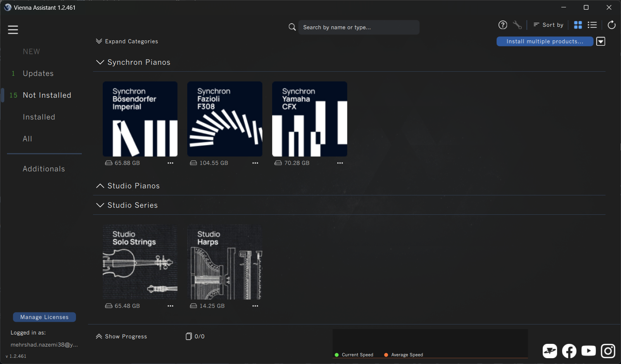Click the search by name field
This screenshot has height=364, width=621.
(359, 27)
